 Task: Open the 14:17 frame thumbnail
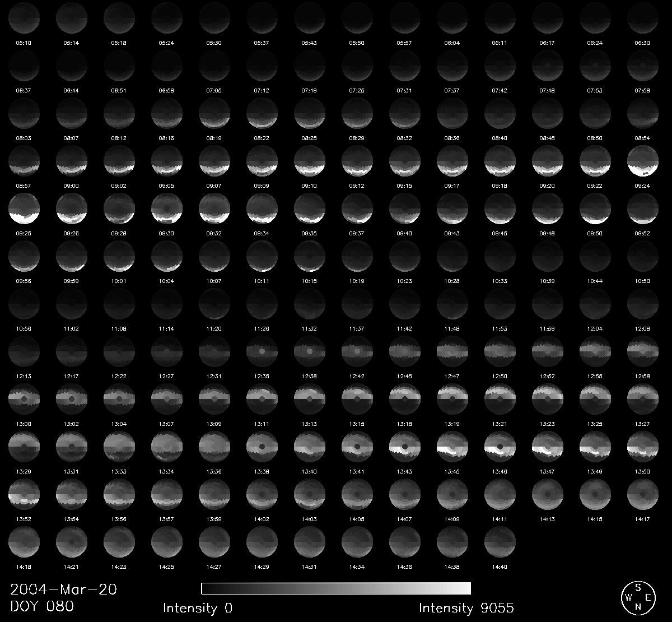(x=643, y=494)
